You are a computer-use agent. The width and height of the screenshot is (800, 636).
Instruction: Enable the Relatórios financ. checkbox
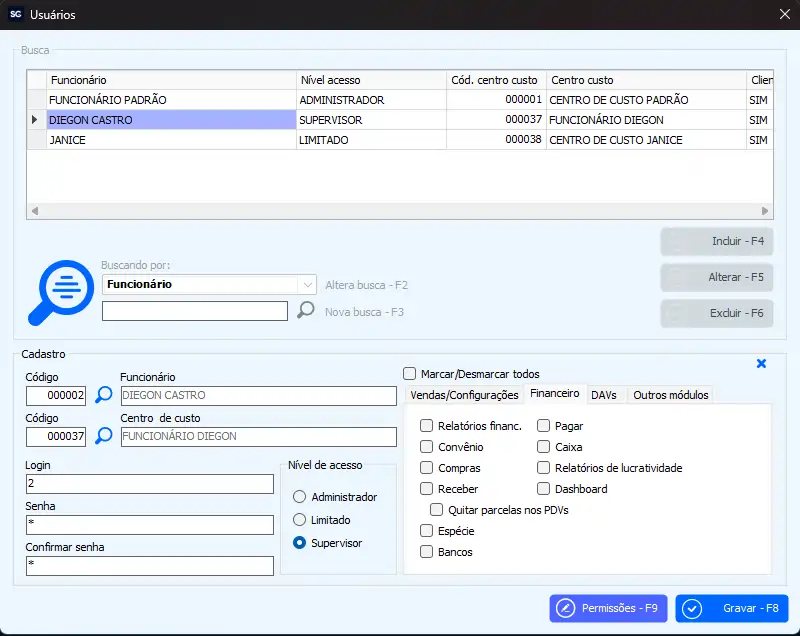click(x=427, y=426)
